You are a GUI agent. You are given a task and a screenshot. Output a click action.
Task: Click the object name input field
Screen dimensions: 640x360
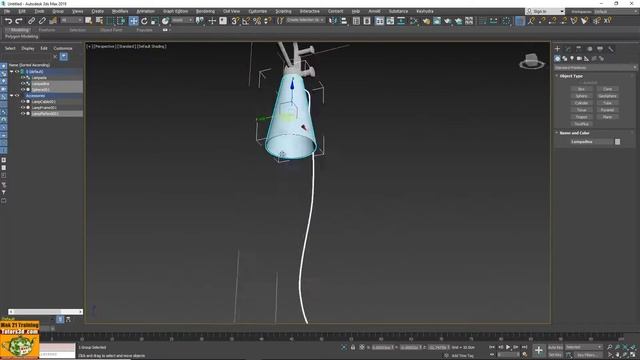coord(591,142)
